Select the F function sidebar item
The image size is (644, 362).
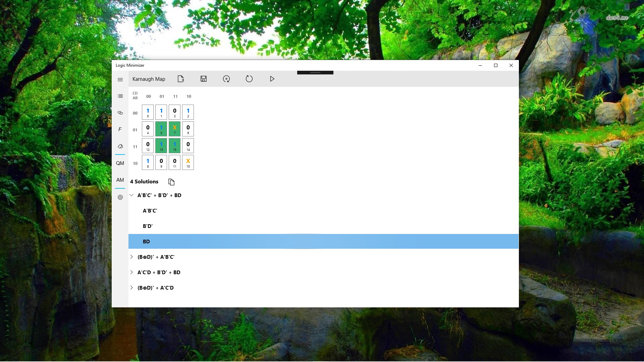120,130
